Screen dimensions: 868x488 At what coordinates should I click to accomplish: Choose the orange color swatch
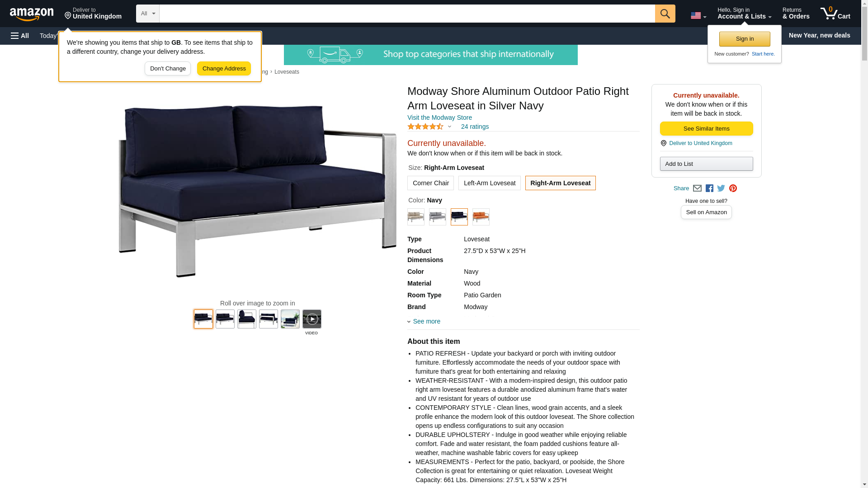click(481, 217)
